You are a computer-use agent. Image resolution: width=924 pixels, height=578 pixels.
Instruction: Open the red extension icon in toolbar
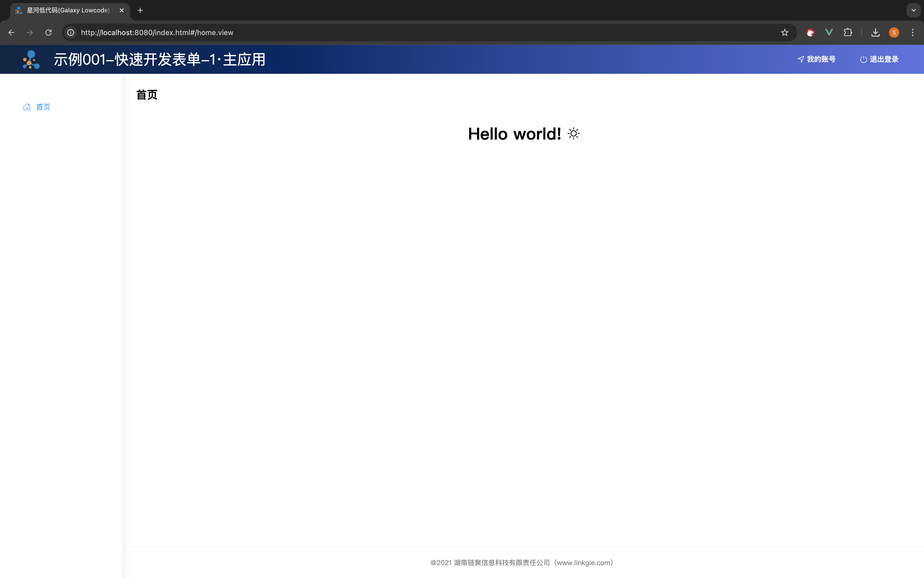coord(810,33)
